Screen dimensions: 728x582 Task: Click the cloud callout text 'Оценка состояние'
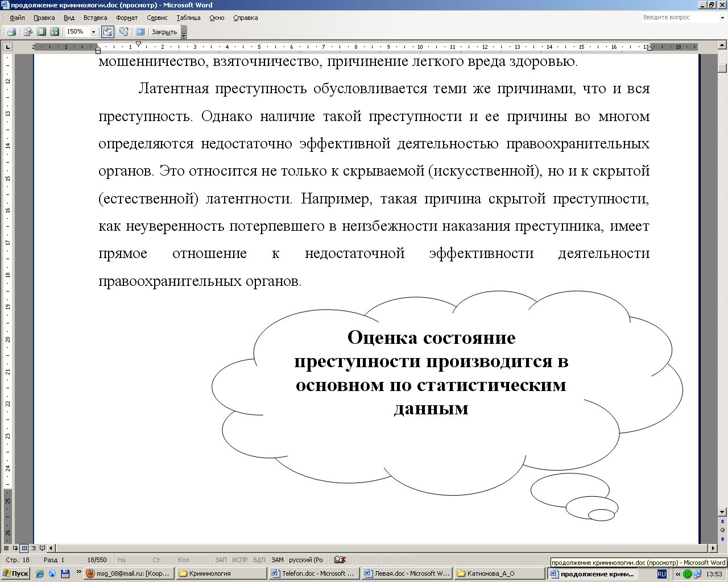431,337
